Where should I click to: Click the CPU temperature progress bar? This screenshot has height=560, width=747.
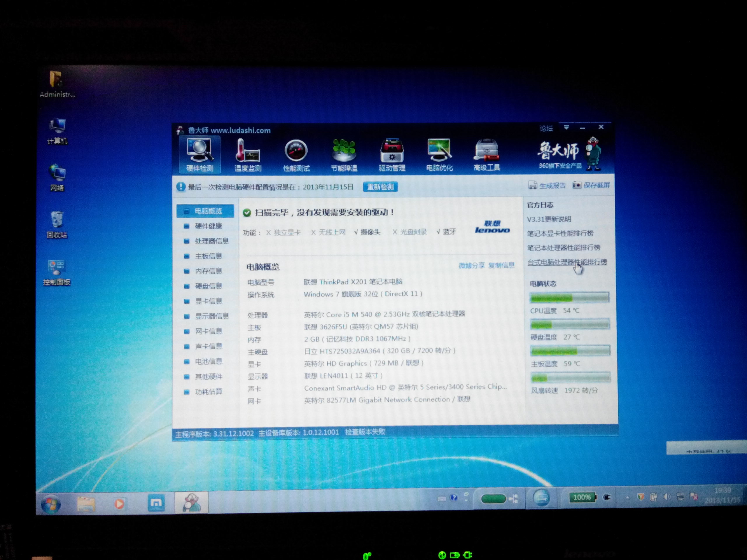click(569, 298)
